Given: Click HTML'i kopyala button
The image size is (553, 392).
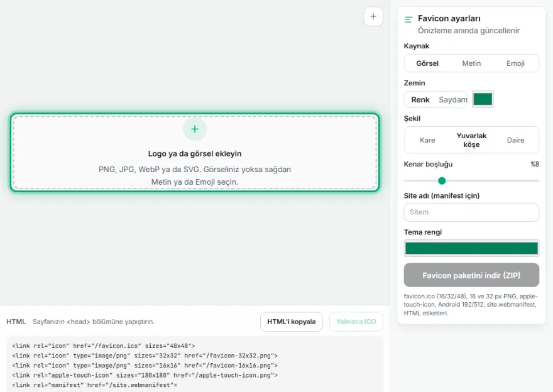Looking at the screenshot, I should 292,322.
